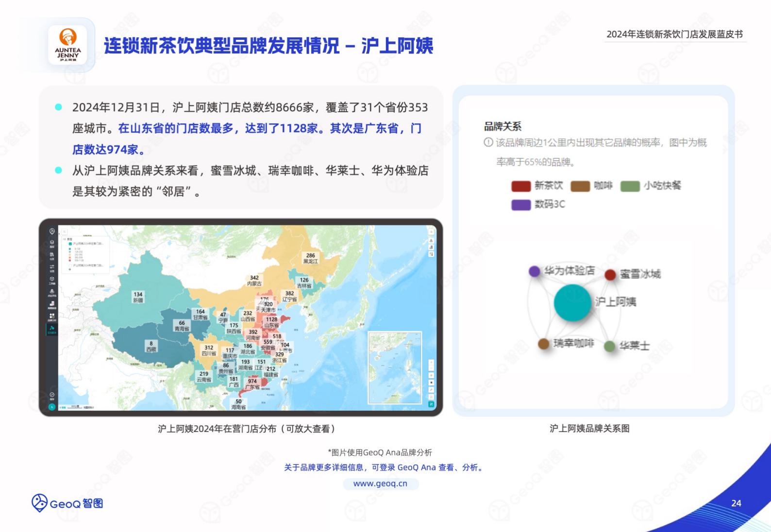The width and height of the screenshot is (771, 532).
Task: Open the cube toolbox icon in map sidebar
Action: click(x=52, y=280)
